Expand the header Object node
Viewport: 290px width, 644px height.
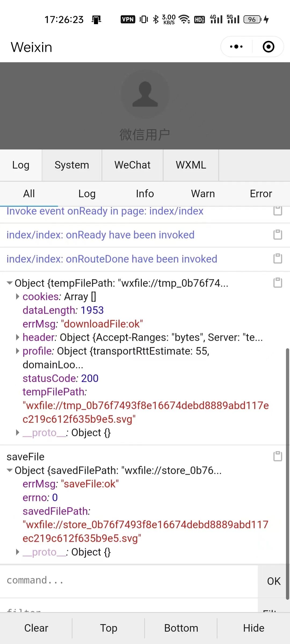click(x=17, y=337)
